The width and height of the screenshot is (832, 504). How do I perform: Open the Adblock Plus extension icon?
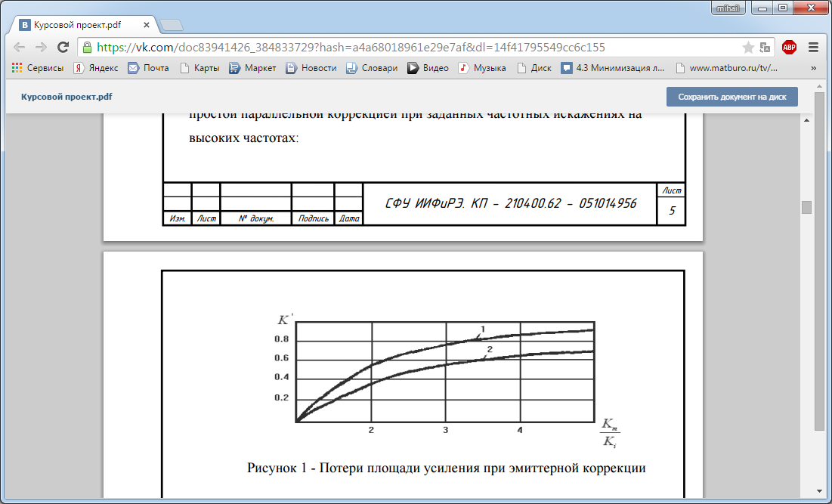789,47
